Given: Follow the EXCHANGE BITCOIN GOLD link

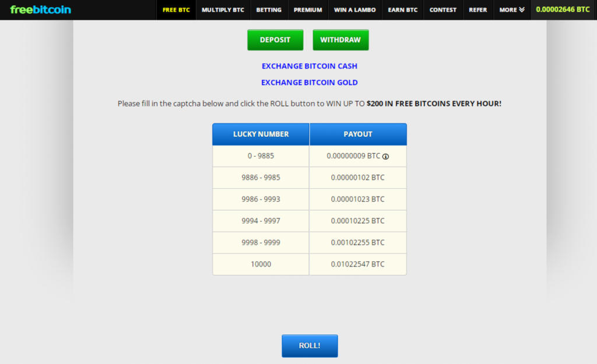Looking at the screenshot, I should point(310,83).
